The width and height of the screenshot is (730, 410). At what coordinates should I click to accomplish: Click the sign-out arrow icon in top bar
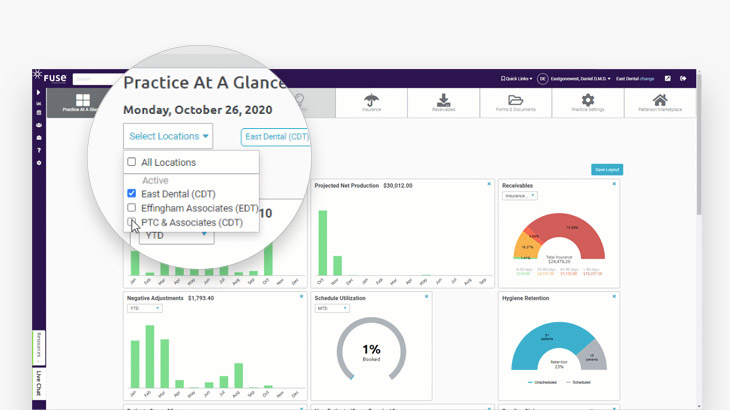point(683,79)
